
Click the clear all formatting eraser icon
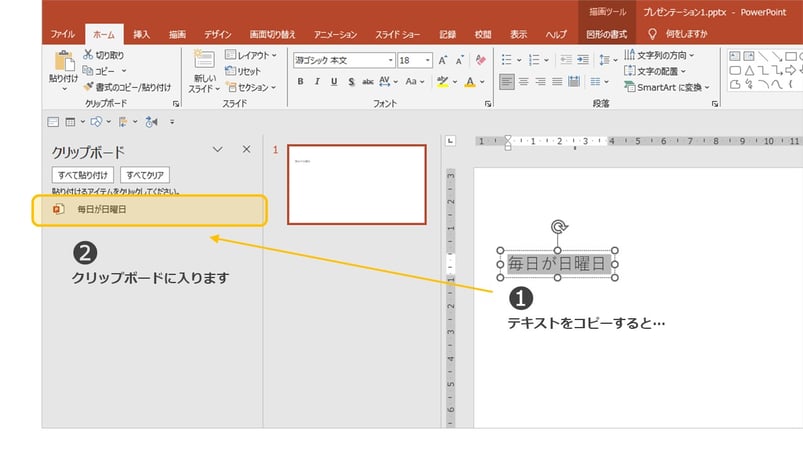[480, 60]
